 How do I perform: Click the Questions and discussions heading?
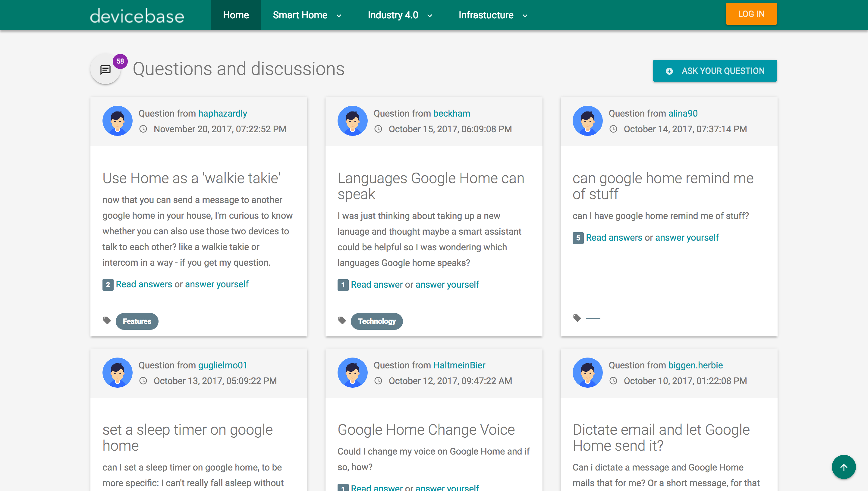[238, 69]
